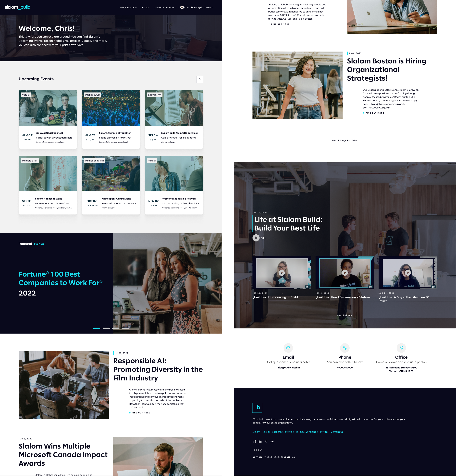This screenshot has width=456, height=476.
Task: Open Careers & Referrals footer link
Action: (283, 432)
